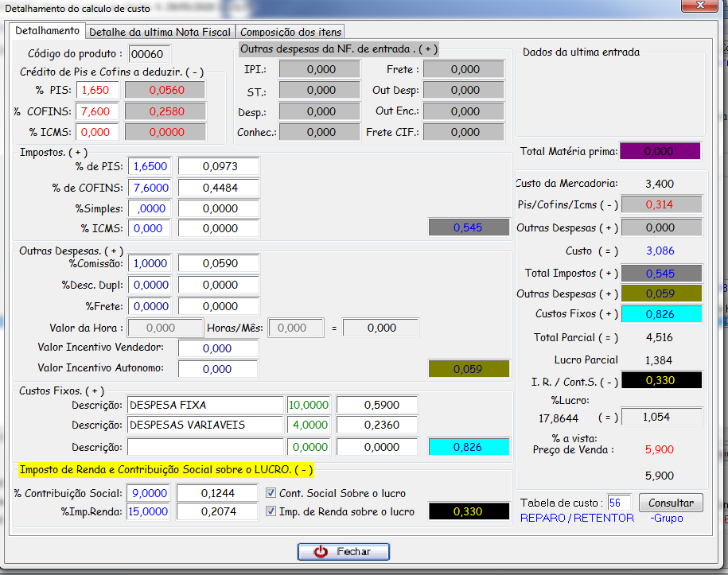
Task: Click the red % COFINS credit field showing 7,600
Action: click(98, 111)
